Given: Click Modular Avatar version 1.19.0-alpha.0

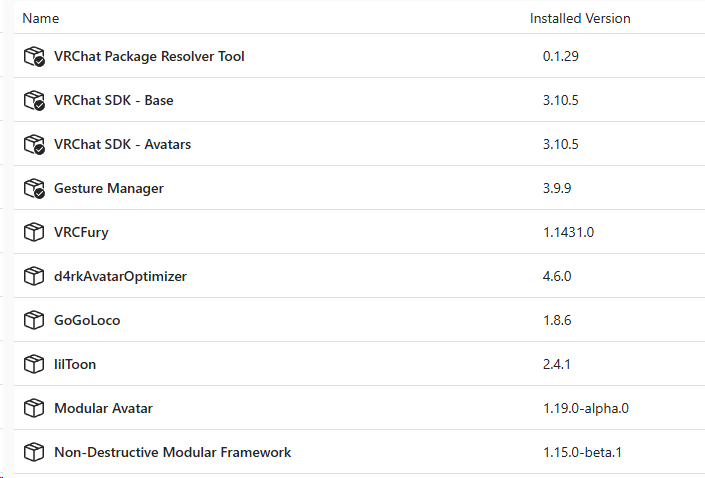Looking at the screenshot, I should pos(586,408).
